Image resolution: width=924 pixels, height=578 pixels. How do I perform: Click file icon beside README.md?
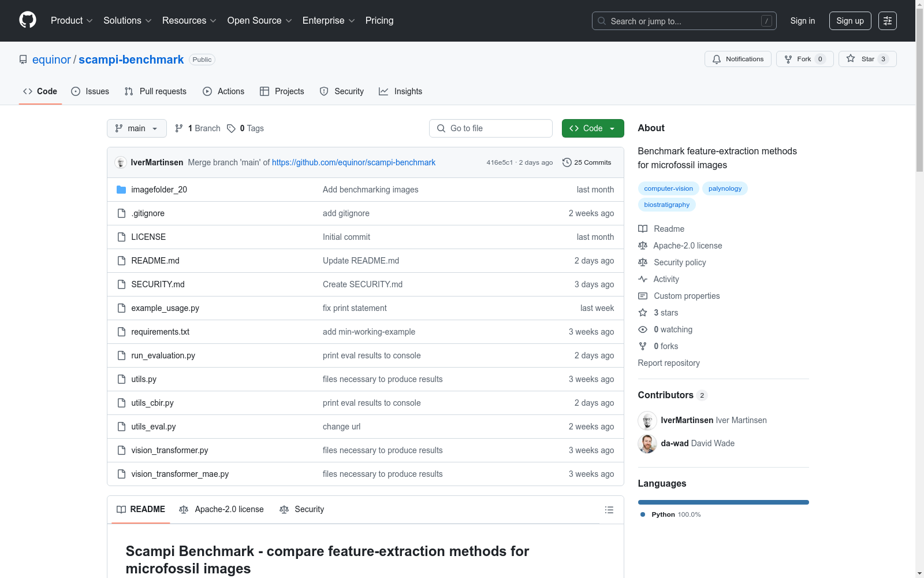(x=121, y=261)
